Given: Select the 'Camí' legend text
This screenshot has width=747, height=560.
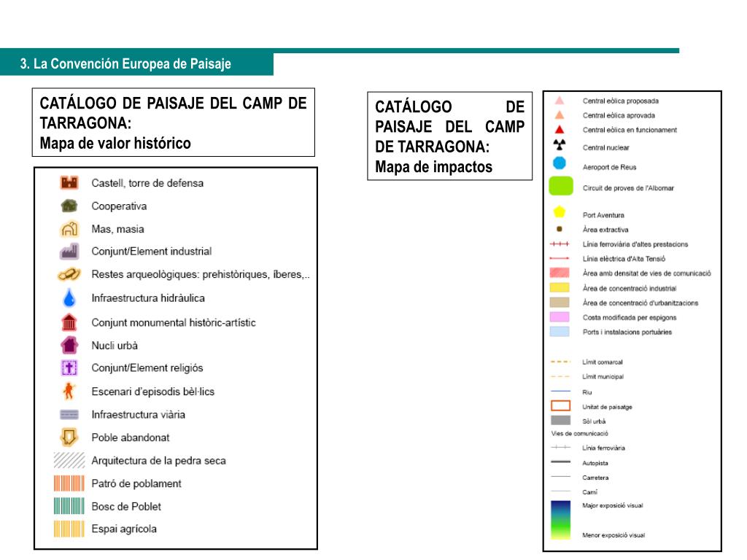Looking at the screenshot, I should 589,492.
